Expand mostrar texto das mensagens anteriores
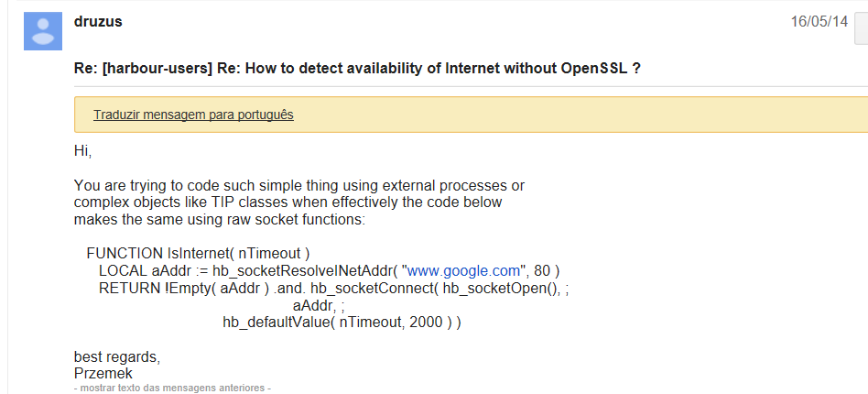Screen dimensions: 868x394 pos(172,389)
